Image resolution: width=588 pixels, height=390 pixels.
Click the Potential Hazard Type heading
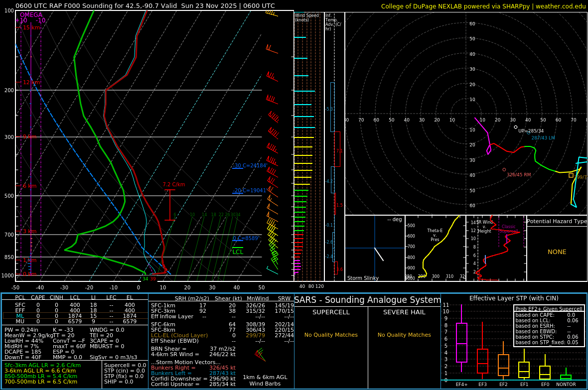557,221
